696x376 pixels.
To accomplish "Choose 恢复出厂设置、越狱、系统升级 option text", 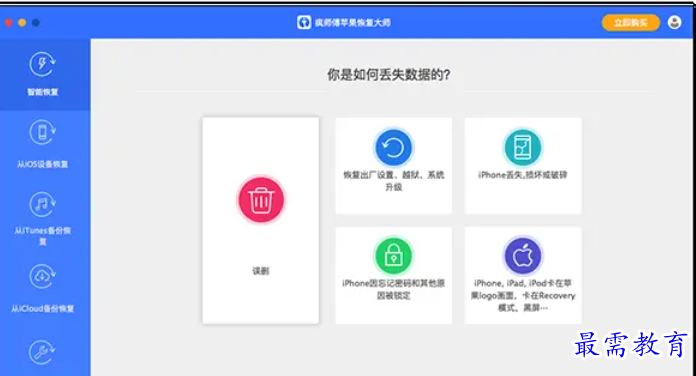I will (x=393, y=181).
